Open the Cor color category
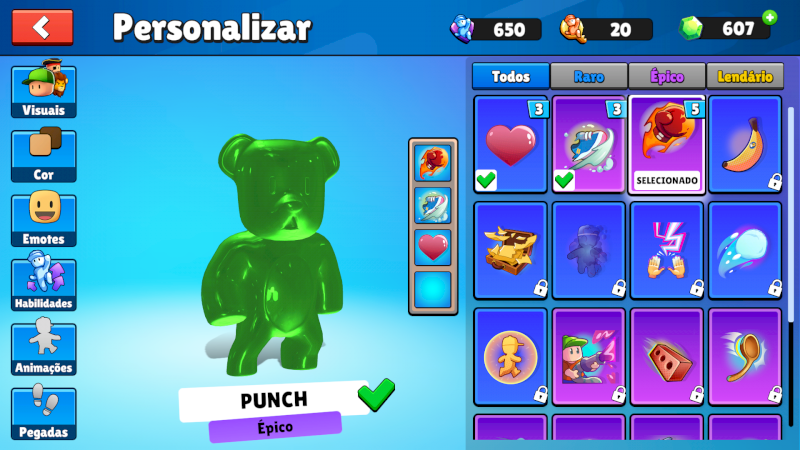 pyautogui.click(x=43, y=155)
